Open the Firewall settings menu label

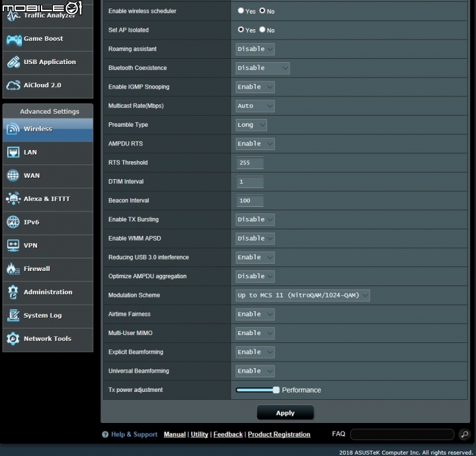[x=37, y=269]
